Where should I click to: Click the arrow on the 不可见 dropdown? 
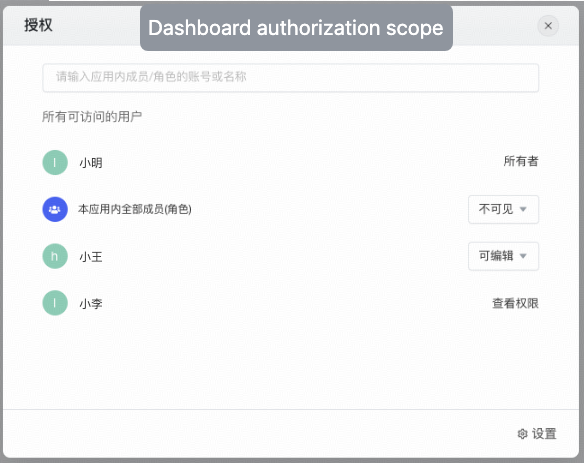(x=523, y=209)
